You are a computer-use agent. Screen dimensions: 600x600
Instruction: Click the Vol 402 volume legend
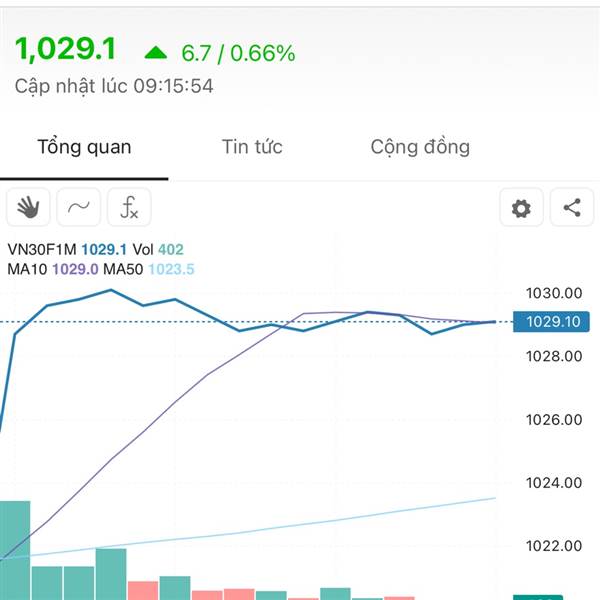point(158,249)
